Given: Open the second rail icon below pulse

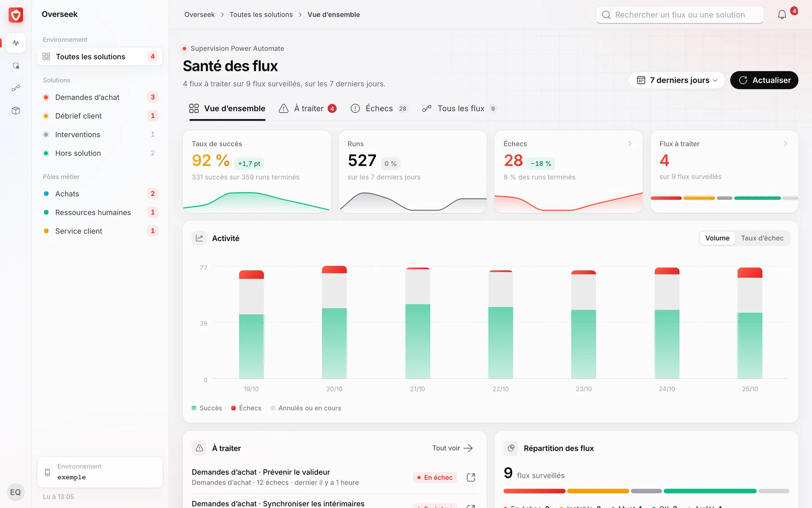Looking at the screenshot, I should [16, 66].
